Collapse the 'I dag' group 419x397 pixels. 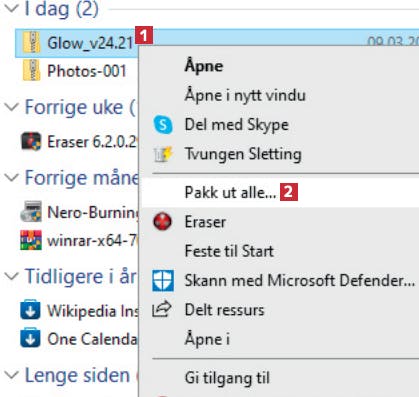12,8
